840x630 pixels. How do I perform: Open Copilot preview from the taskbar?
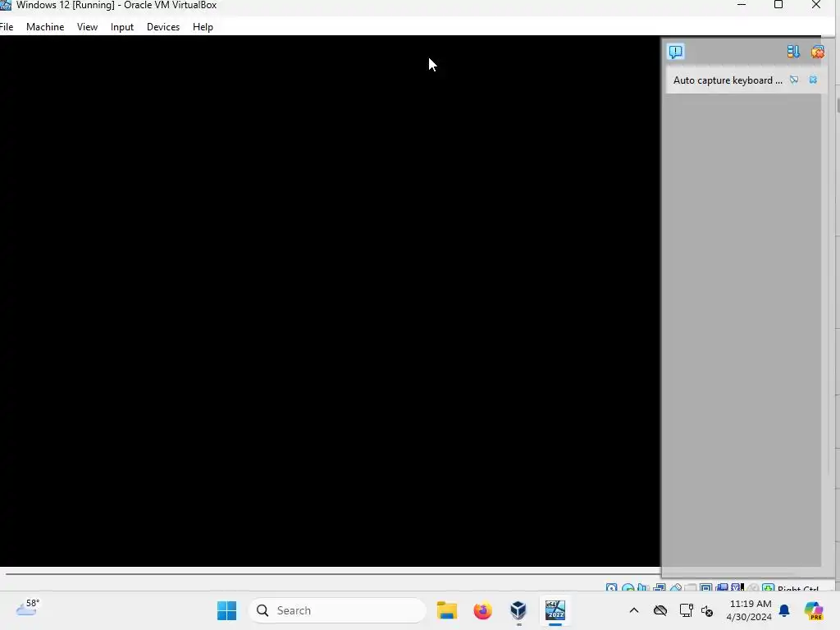(814, 610)
